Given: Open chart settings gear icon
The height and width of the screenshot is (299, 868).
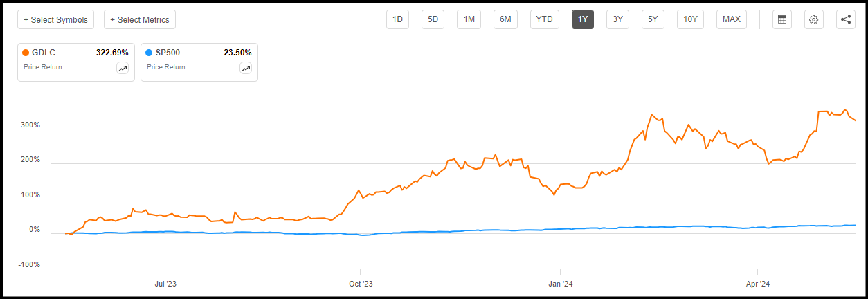Looking at the screenshot, I should (814, 19).
